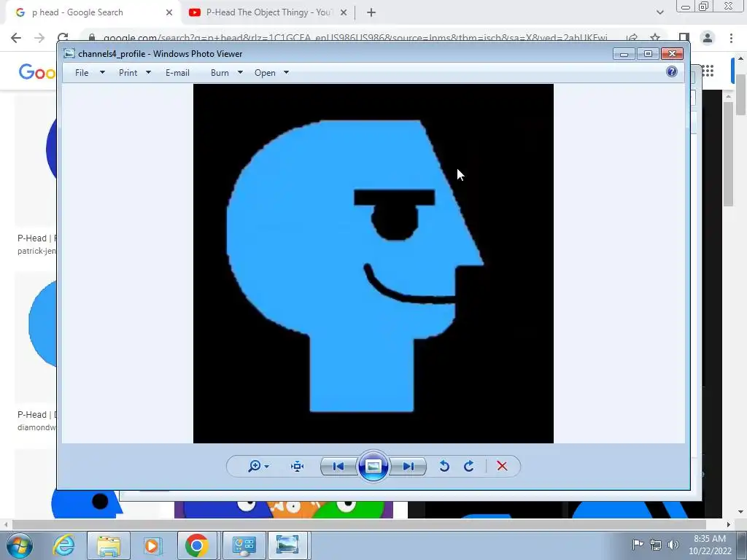
Task: Open the zoom magnifier in Photo Viewer
Action: [x=255, y=466]
